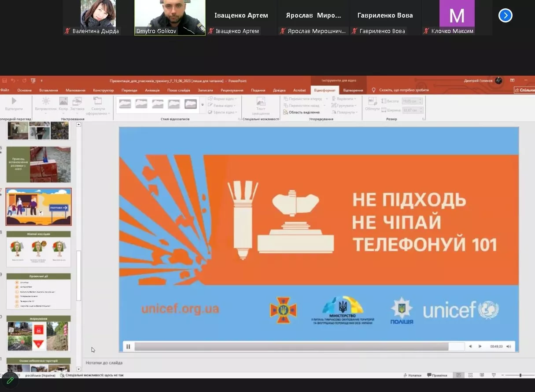Click the Обітнути (Crop) tool icon
The height and width of the screenshot is (392, 535).
(x=372, y=102)
